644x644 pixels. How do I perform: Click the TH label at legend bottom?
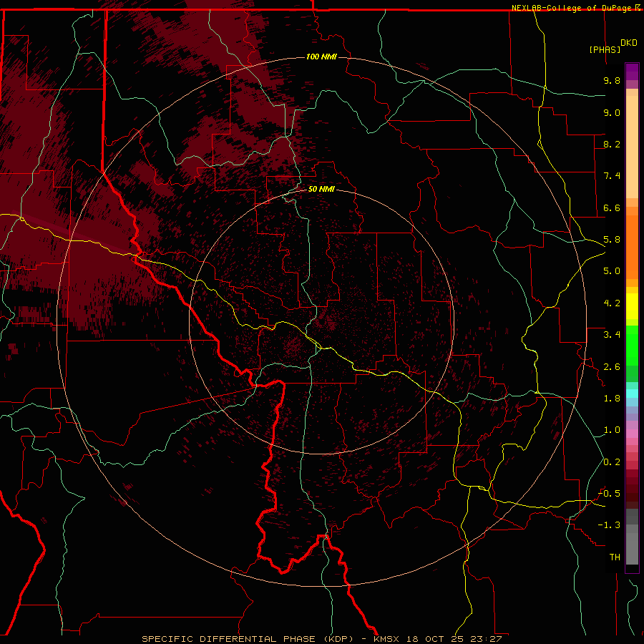pos(615,557)
